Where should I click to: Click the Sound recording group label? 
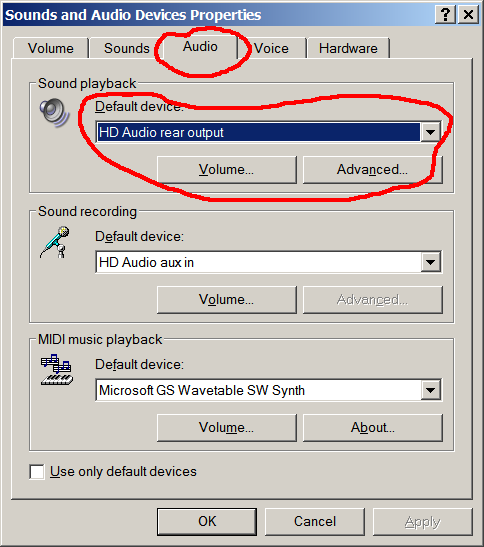[x=87, y=212]
